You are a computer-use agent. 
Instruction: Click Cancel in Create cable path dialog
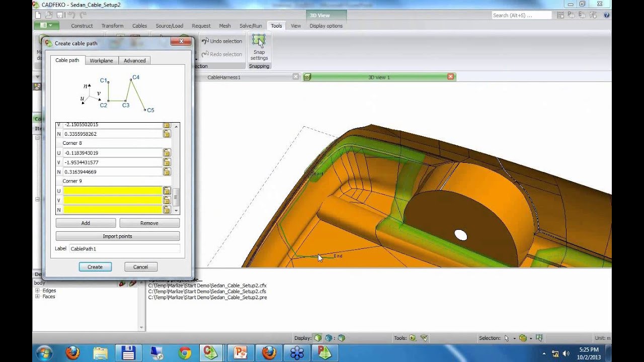tap(140, 267)
